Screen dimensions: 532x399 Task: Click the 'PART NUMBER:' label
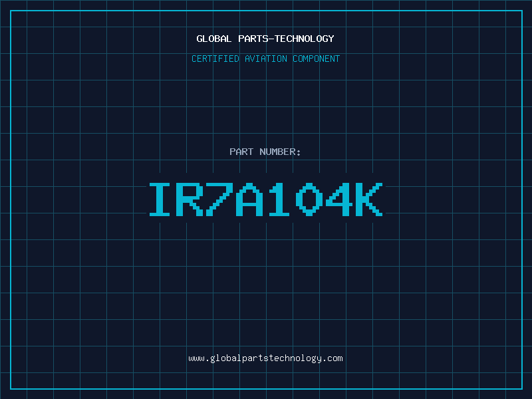[265, 152]
